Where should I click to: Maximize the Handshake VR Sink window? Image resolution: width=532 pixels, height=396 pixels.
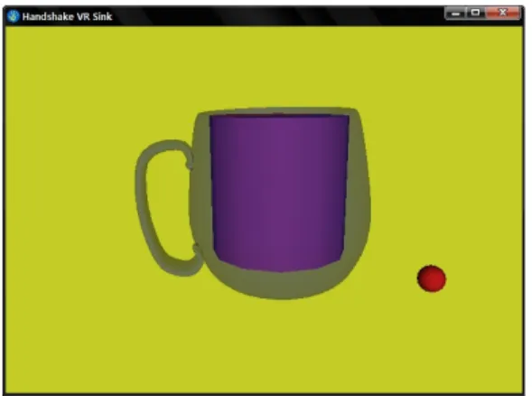tap(476, 14)
